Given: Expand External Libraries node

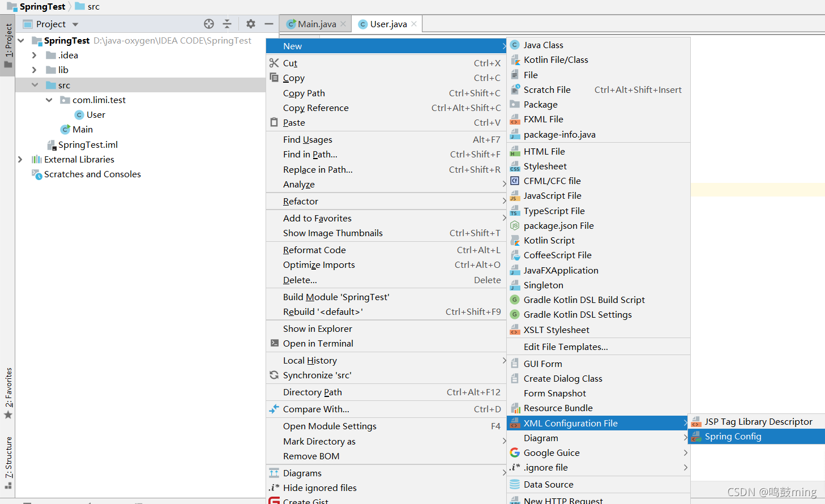Looking at the screenshot, I should pos(20,159).
